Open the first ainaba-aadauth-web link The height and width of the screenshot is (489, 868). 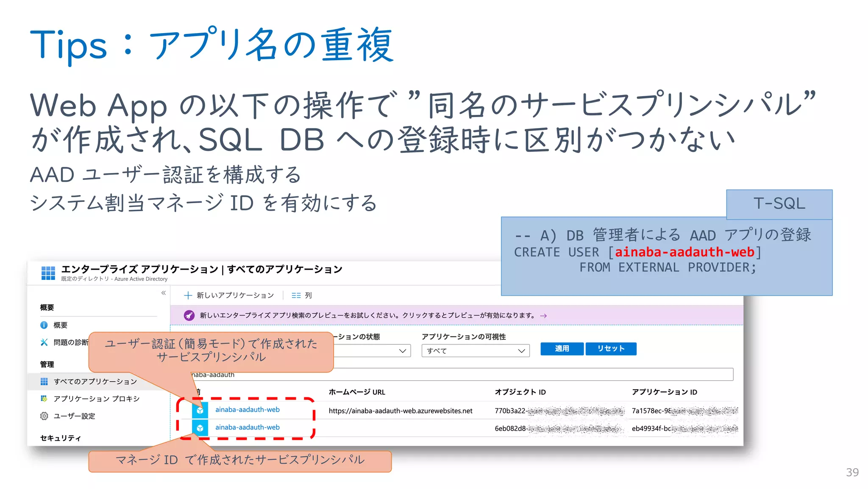248,410
